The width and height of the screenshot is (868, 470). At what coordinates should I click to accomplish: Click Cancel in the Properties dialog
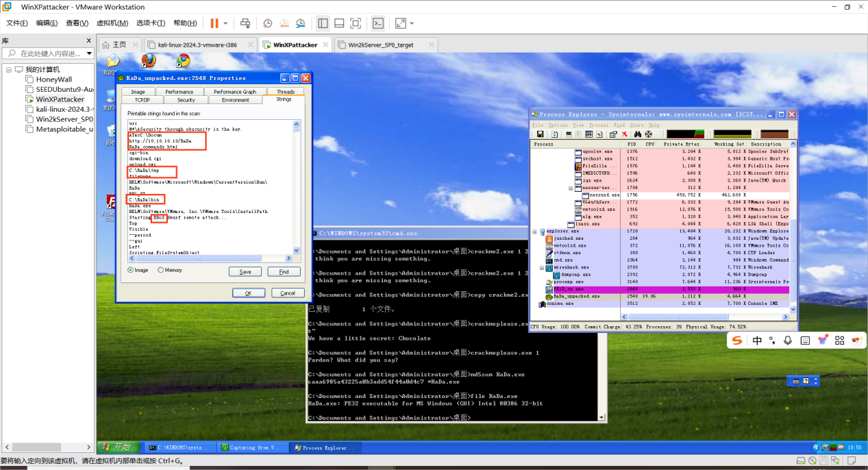coord(288,293)
